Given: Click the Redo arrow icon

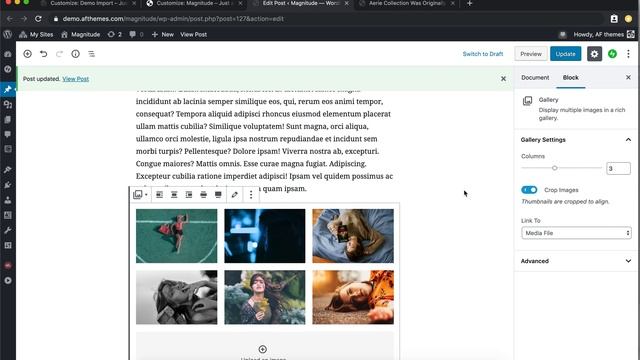Looking at the screenshot, I should tap(59, 54).
